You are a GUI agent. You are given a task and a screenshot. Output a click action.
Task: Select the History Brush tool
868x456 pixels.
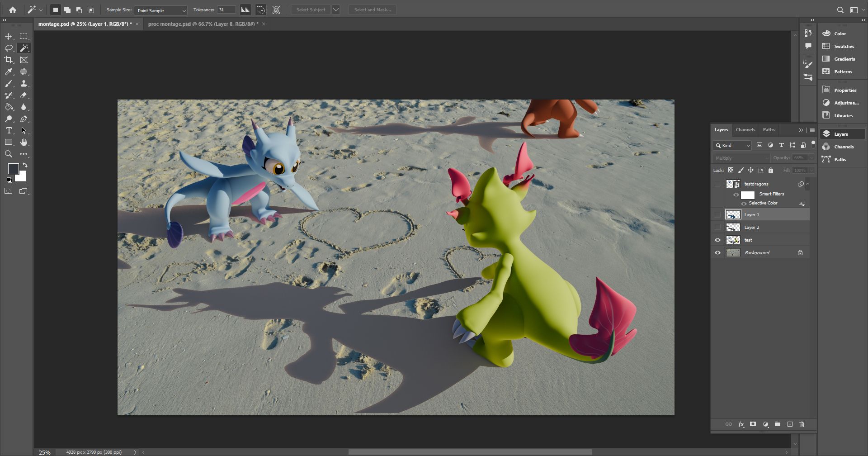[x=9, y=95]
